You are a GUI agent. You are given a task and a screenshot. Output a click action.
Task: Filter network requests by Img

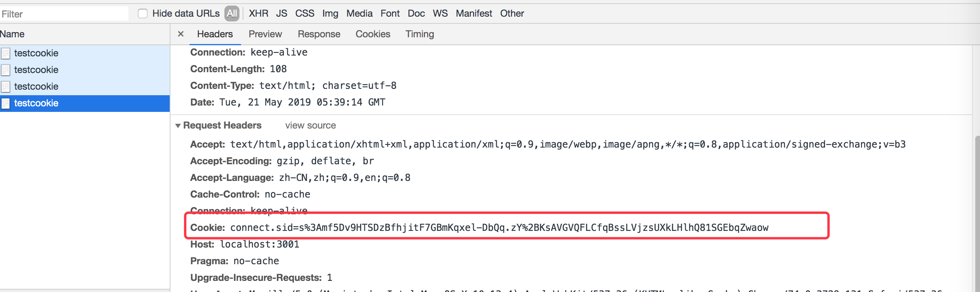330,13
